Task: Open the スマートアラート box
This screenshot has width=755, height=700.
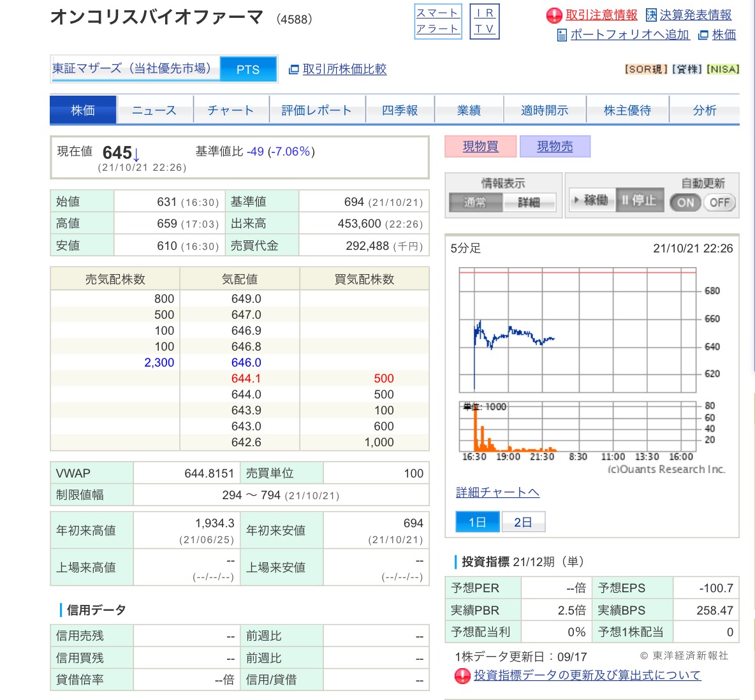Action: (437, 21)
